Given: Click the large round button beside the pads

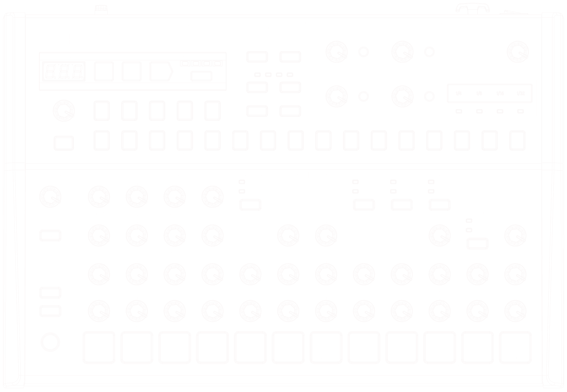Looking at the screenshot, I should (x=50, y=342).
